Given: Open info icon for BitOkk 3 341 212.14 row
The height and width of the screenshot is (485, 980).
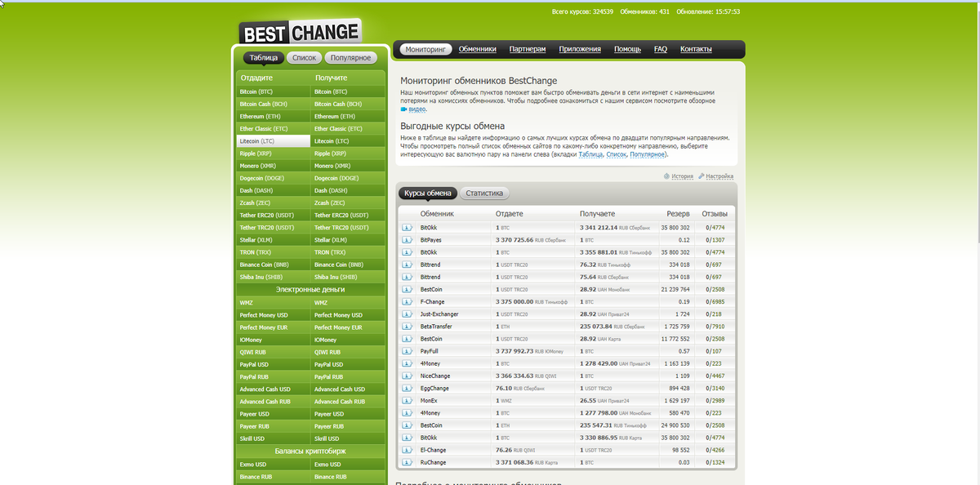Looking at the screenshot, I should pos(407,228).
